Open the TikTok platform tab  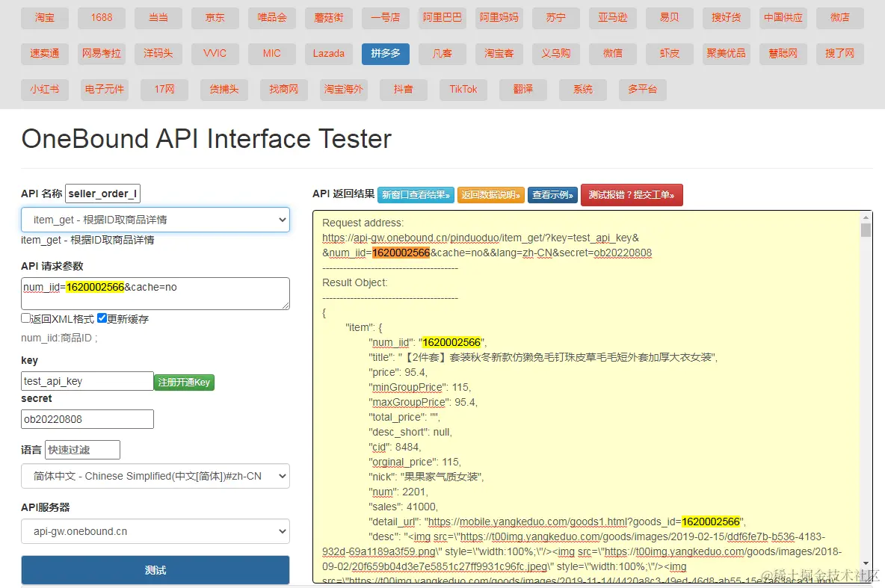(x=463, y=89)
